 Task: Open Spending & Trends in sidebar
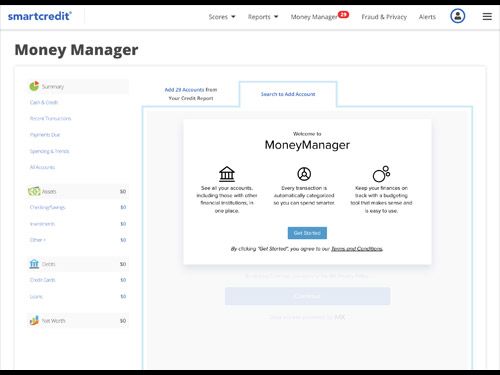pyautogui.click(x=49, y=151)
